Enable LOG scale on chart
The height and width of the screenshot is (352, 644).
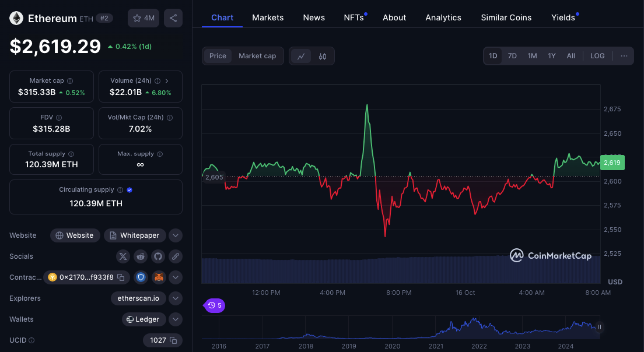click(597, 56)
